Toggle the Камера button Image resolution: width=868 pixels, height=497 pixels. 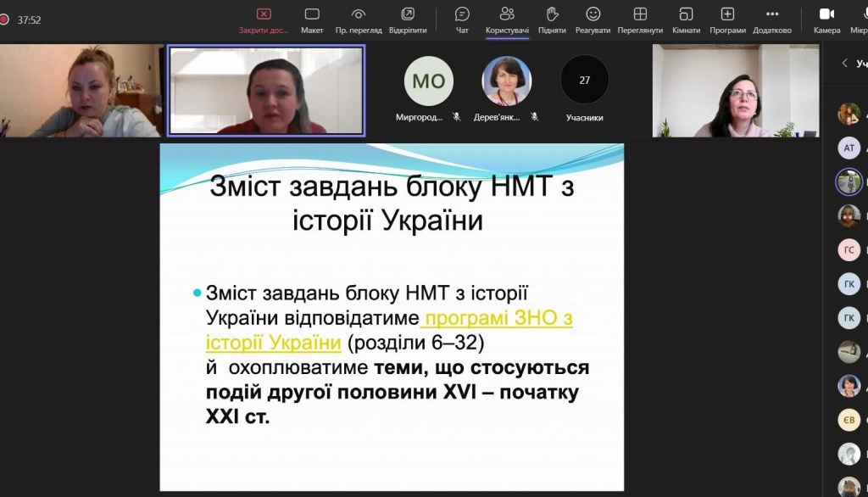826,20
